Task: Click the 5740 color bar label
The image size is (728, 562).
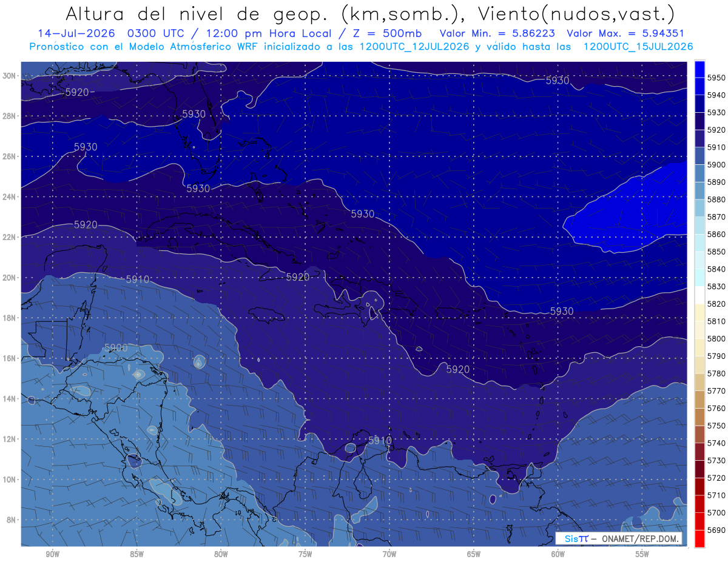Action: point(716,443)
